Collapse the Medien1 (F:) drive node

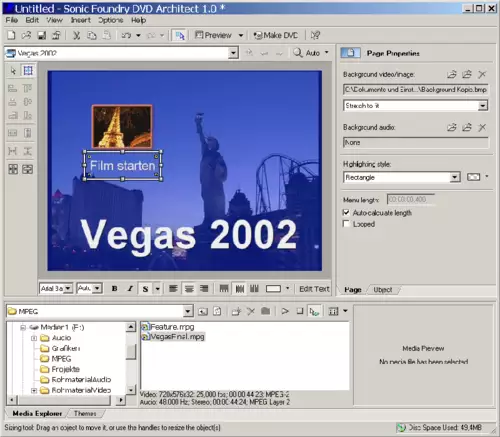point(23,327)
